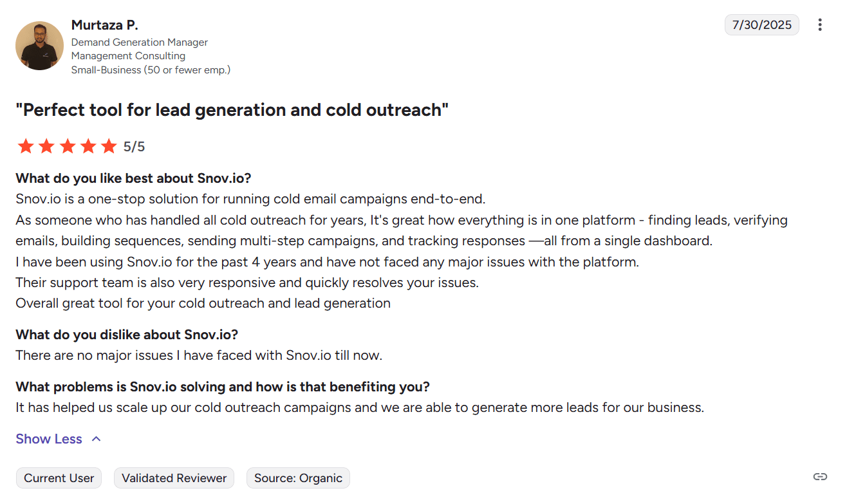Click the copy review link icon
This screenshot has height=504, width=847.
pyautogui.click(x=819, y=477)
